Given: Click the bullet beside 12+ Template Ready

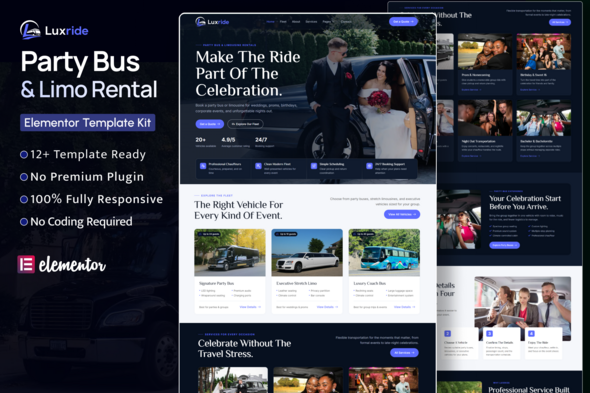Looking at the screenshot, I should (24, 154).
